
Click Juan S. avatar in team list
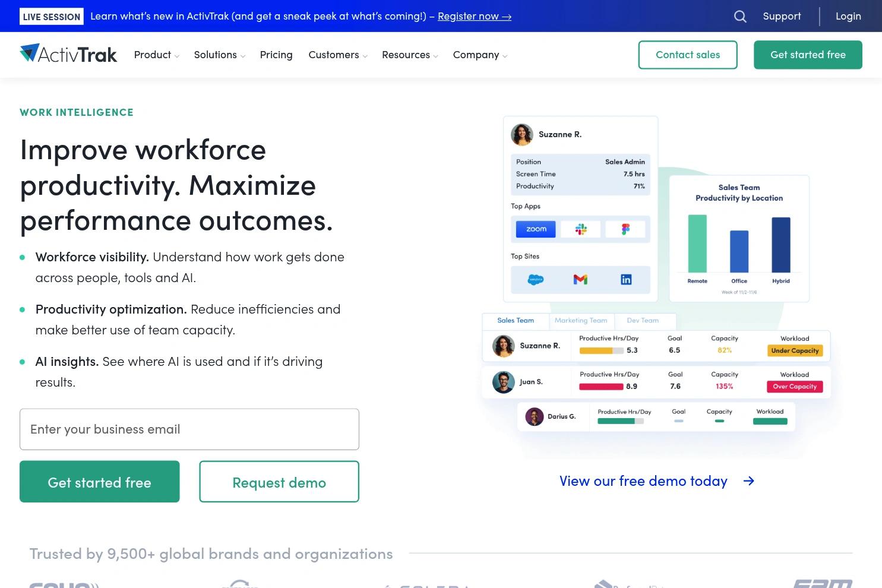click(x=503, y=382)
